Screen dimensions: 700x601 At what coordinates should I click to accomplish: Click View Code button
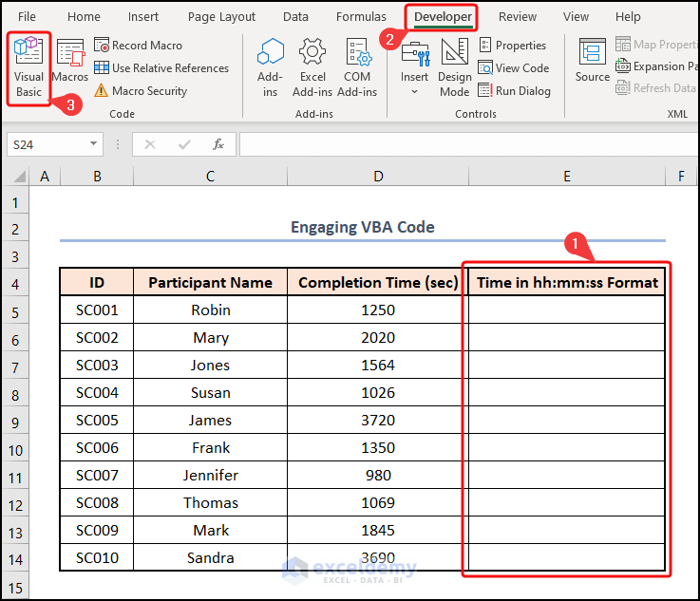tap(514, 67)
